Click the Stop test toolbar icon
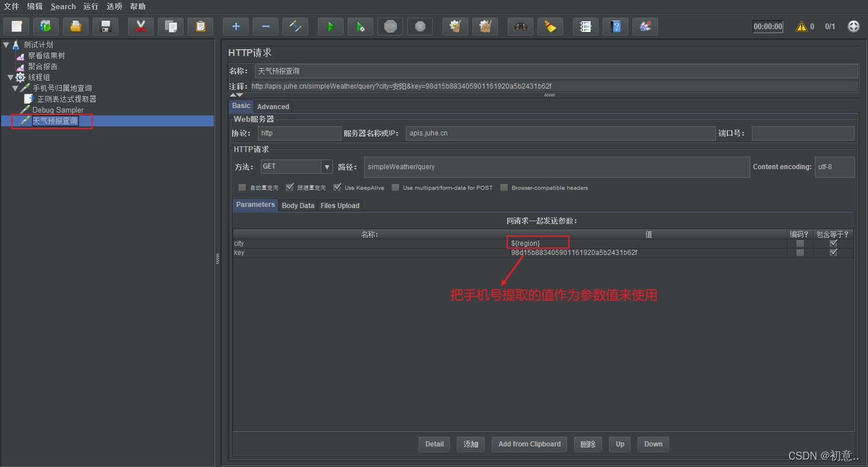Image resolution: width=868 pixels, height=467 pixels. pyautogui.click(x=390, y=26)
